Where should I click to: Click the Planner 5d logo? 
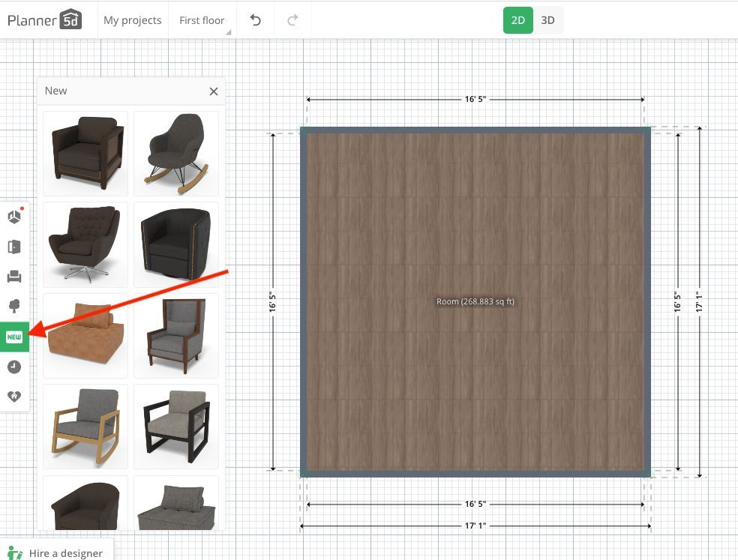(45, 19)
